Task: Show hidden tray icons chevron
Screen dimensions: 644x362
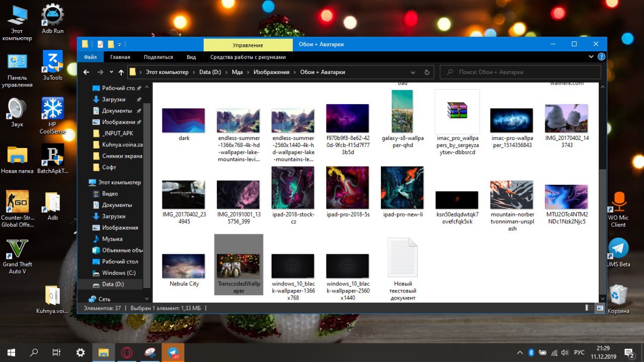Action: point(520,352)
